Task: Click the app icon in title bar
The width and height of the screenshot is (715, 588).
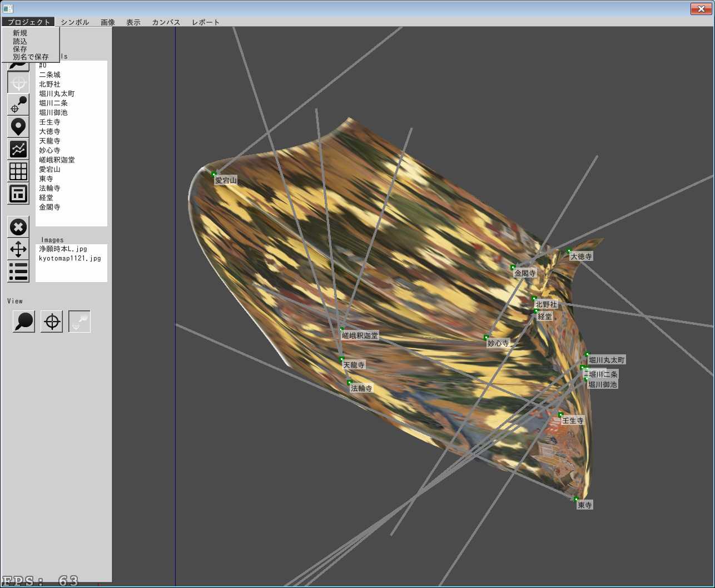Action: [8, 8]
